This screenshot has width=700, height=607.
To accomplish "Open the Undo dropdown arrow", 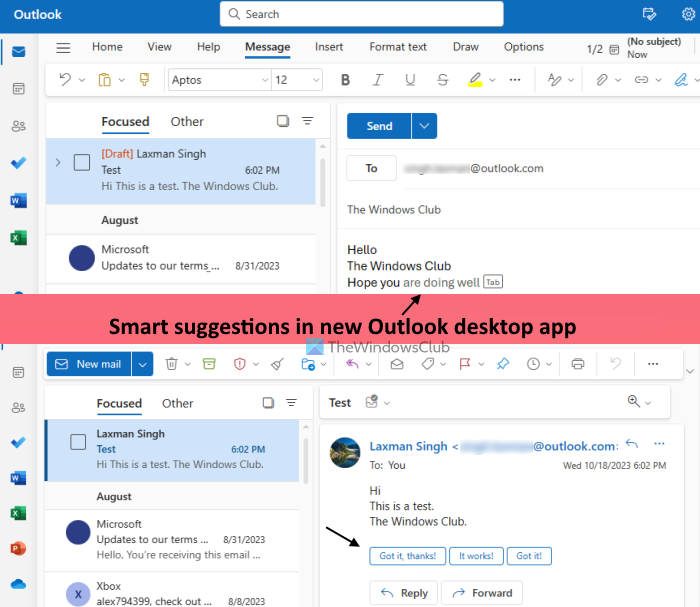I will click(x=82, y=80).
